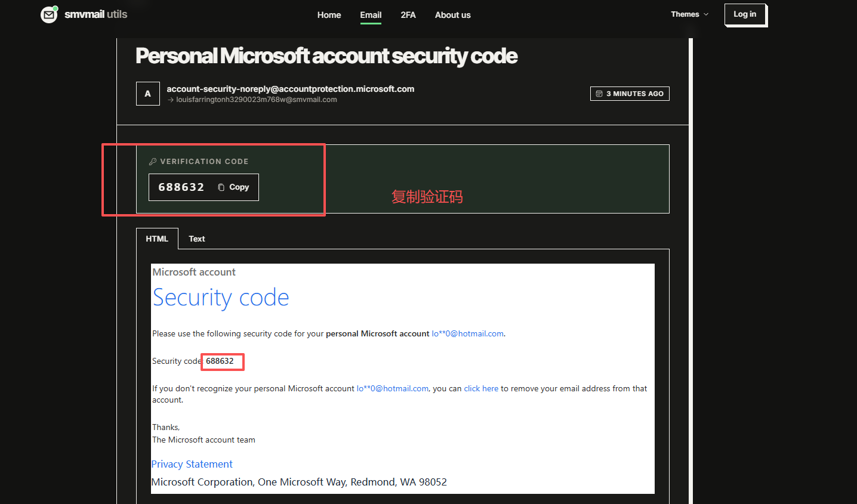Click the security code 688632 in the email body
This screenshot has height=504, width=857.
click(x=220, y=361)
